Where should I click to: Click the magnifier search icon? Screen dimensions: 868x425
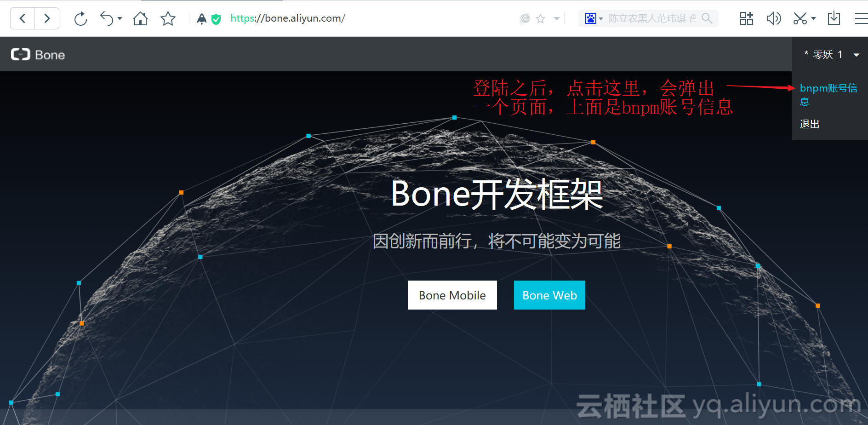point(707,18)
